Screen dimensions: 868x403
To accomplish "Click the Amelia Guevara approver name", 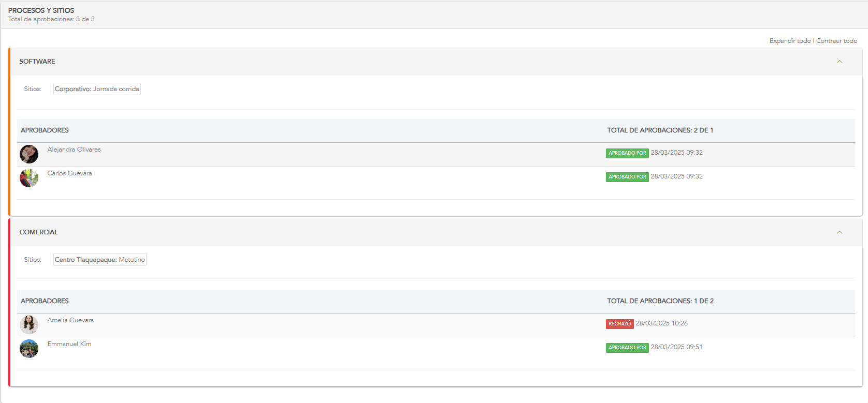I will click(70, 320).
